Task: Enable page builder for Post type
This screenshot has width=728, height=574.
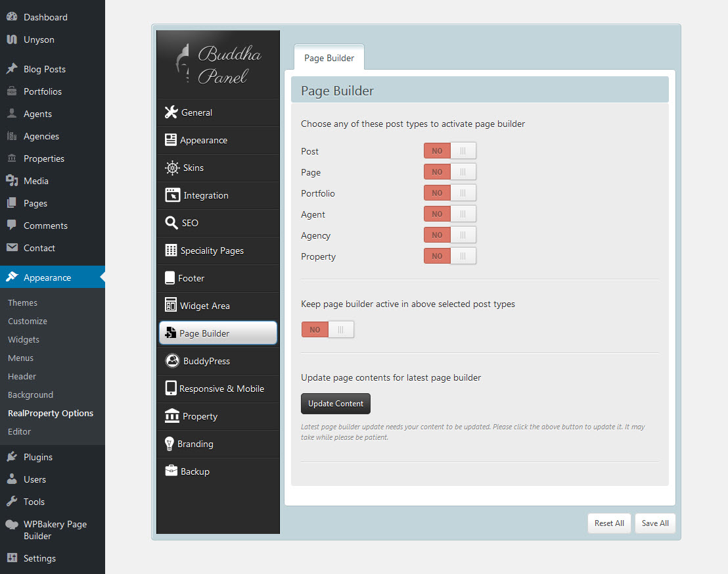Action: pos(449,151)
